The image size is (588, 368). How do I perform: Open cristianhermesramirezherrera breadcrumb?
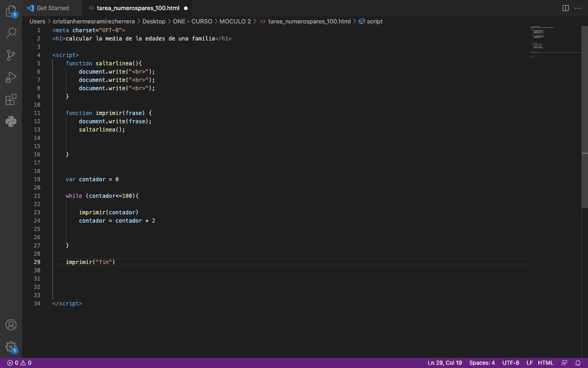[x=94, y=21]
